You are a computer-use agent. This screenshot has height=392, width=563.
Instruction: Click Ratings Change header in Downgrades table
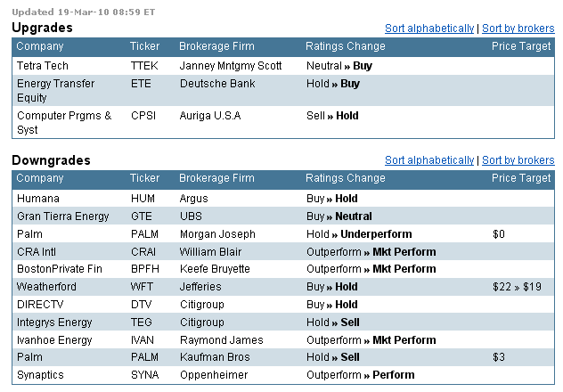pos(346,178)
